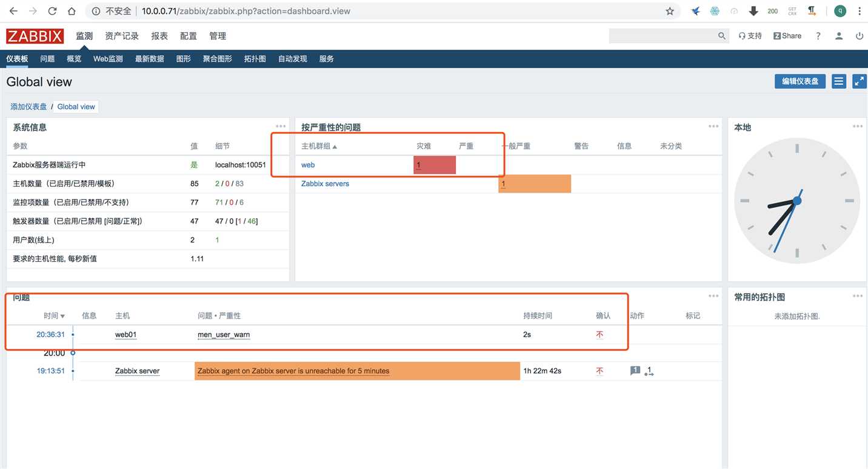Click the action steps arrow icon
The height and width of the screenshot is (469, 868).
coord(649,371)
